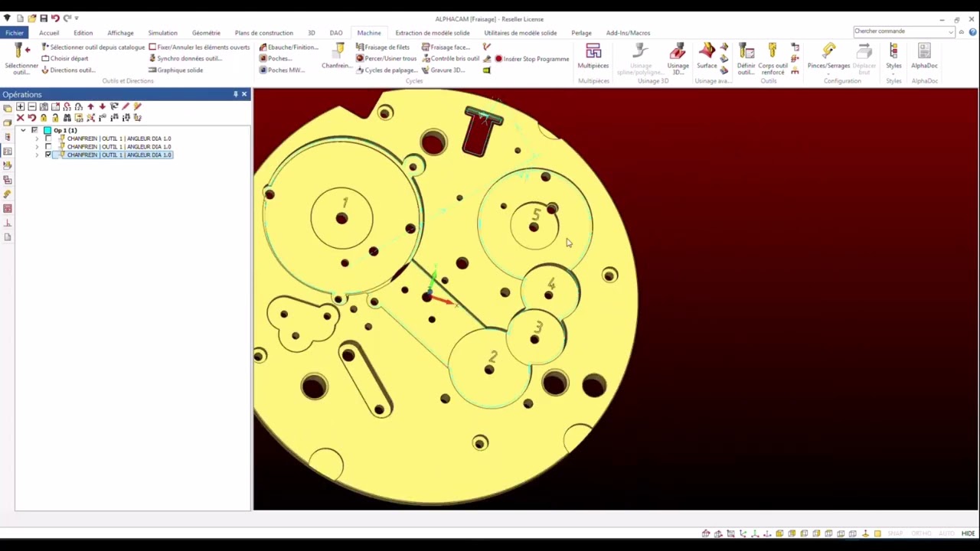
Task: Click Directions outil button
Action: 67,70
